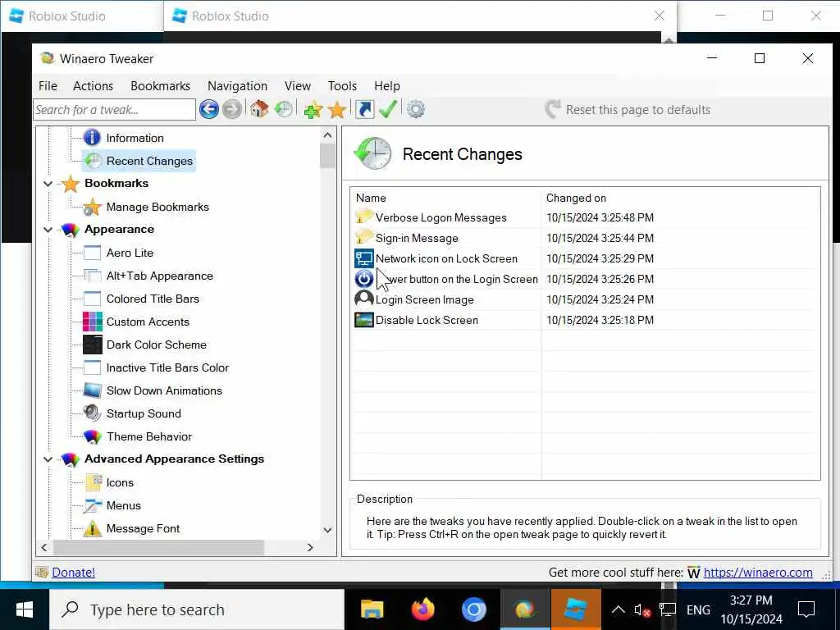This screenshot has width=840, height=630.
Task: Select Theme Behavior in the tree
Action: point(149,436)
